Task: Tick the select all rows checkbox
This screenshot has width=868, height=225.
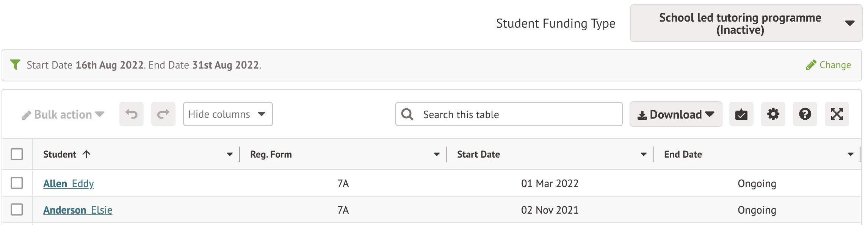Action: point(17,154)
